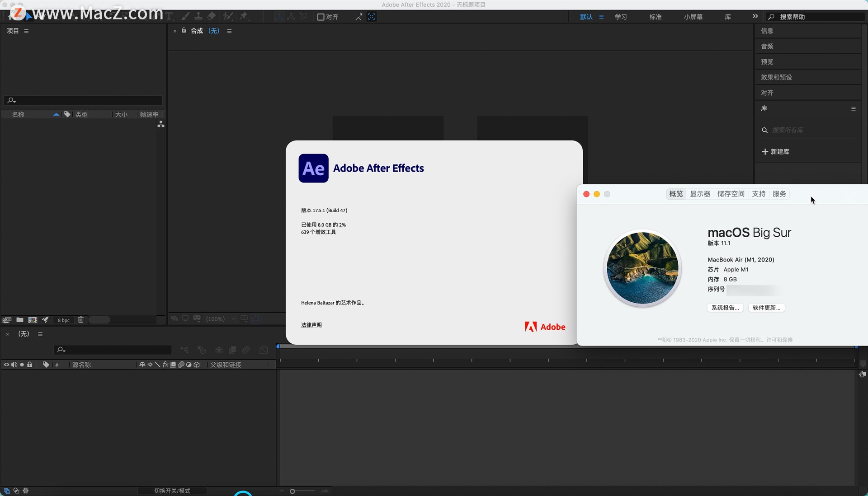Click the project panel trash icon
Image resolution: width=868 pixels, height=496 pixels.
click(x=81, y=320)
